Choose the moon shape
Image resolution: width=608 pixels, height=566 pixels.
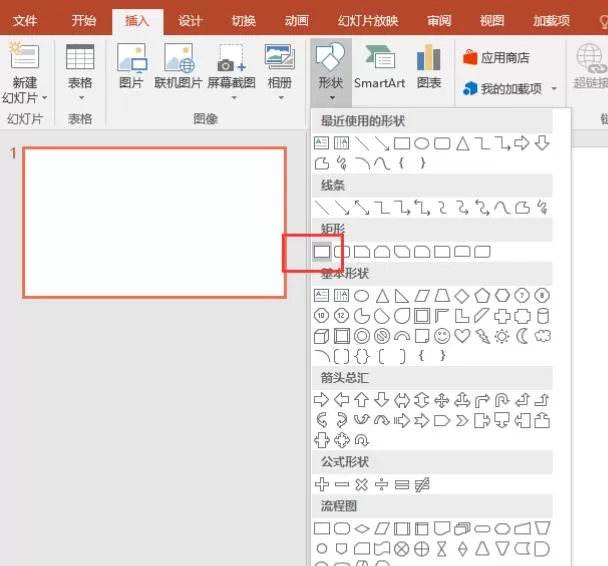coord(522,336)
